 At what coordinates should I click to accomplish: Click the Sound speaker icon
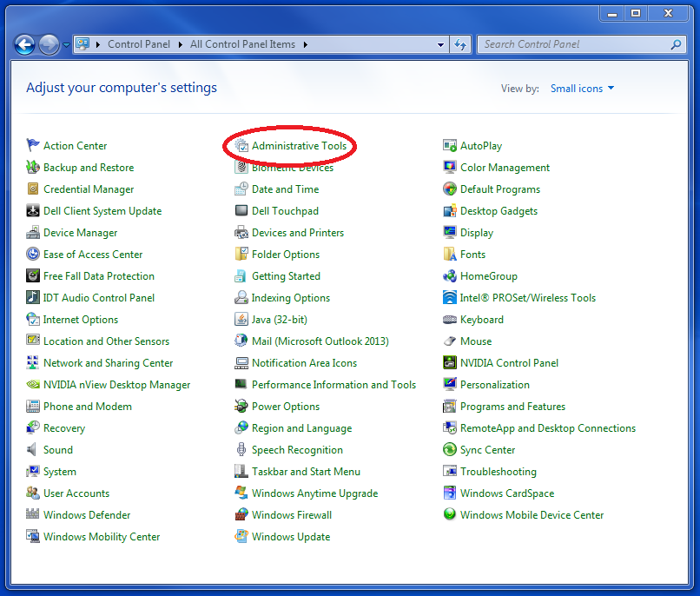click(33, 449)
